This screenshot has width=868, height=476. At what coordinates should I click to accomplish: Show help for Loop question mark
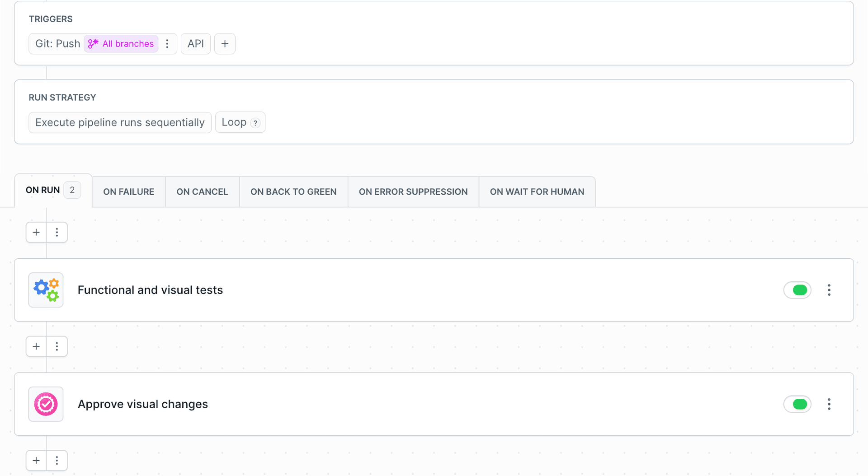255,123
